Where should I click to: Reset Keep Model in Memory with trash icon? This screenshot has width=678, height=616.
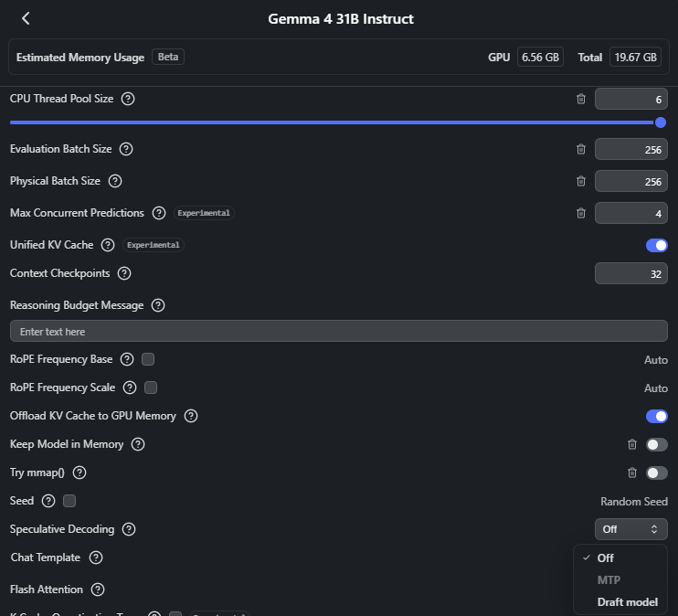tap(631, 445)
